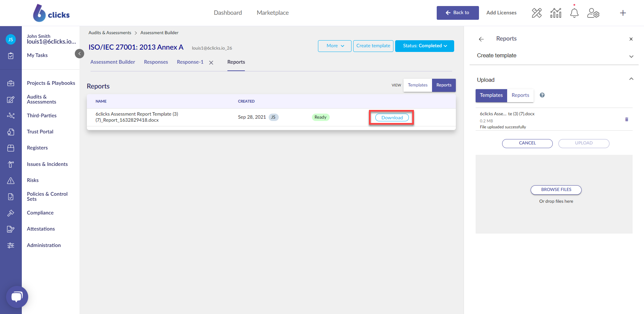
Task: Click the Registers sidebar icon
Action: (x=11, y=148)
